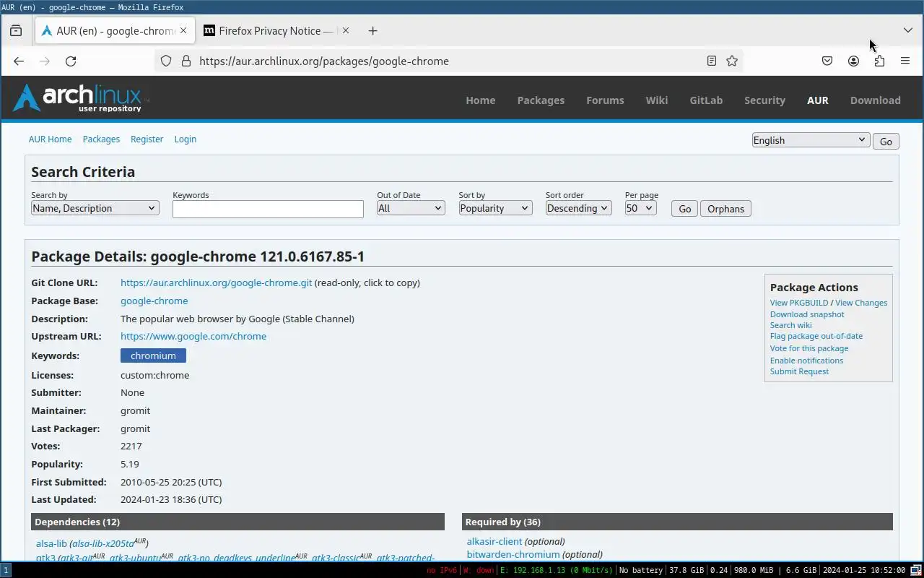This screenshot has width=924, height=578.
Task: Open the alsa-lib dependency link
Action: pos(51,543)
